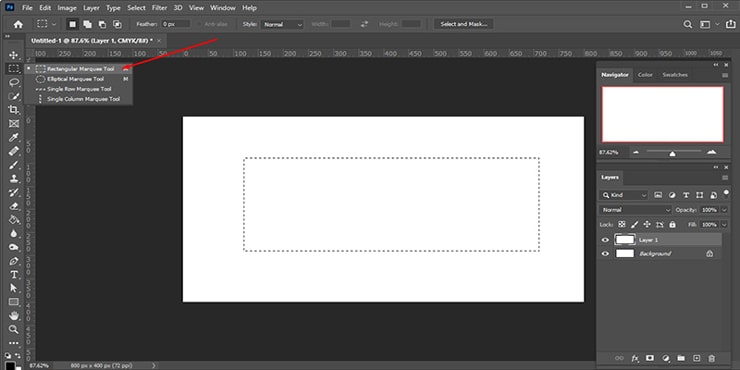Click the create new group folder icon

point(681,359)
